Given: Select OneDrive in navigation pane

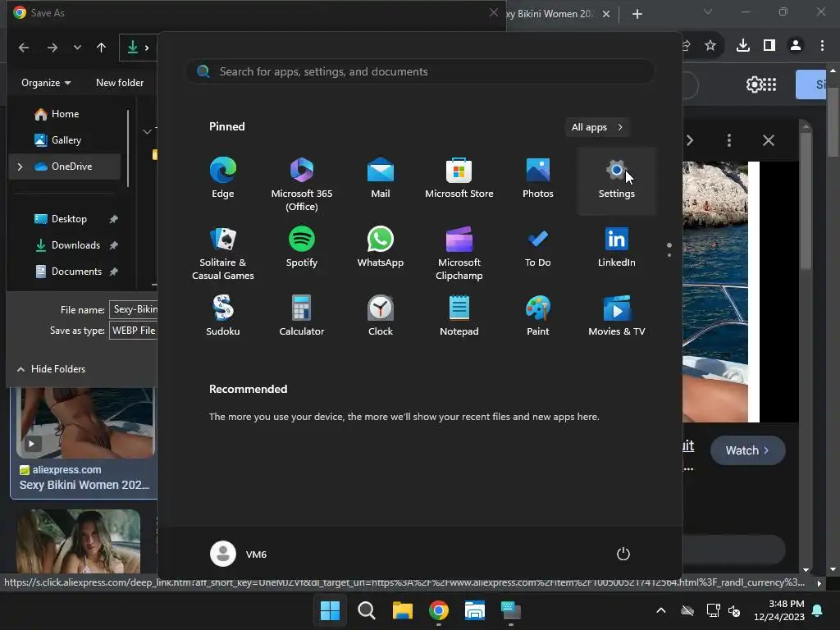Looking at the screenshot, I should click(66, 167).
